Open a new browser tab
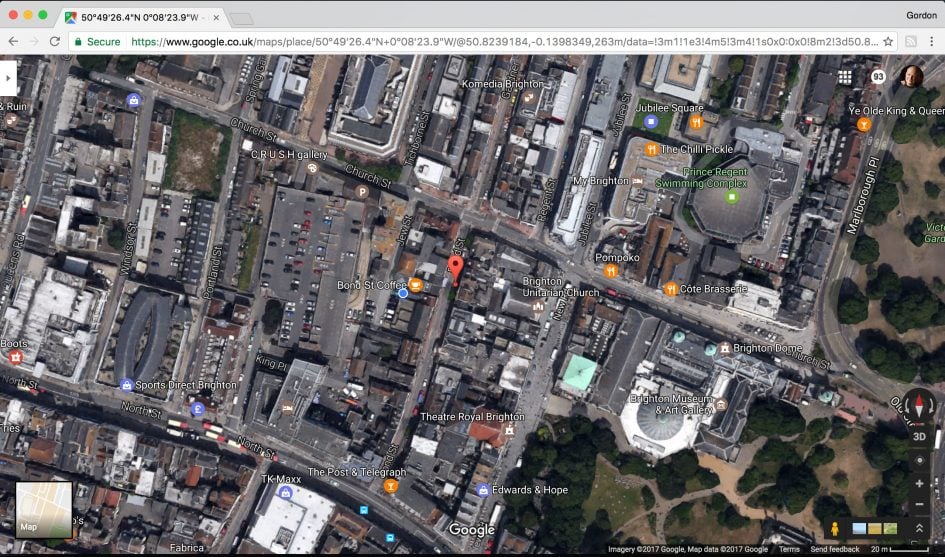The image size is (945, 557). click(x=241, y=19)
